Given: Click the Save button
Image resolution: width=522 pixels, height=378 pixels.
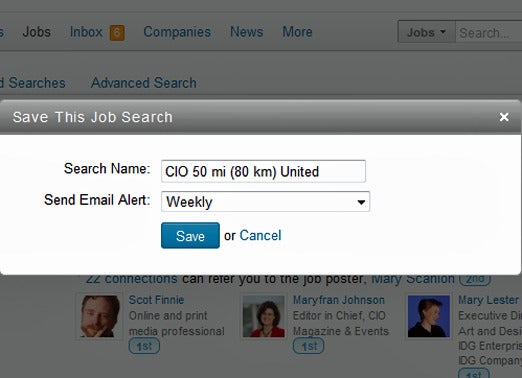Looking at the screenshot, I should click(x=190, y=235).
